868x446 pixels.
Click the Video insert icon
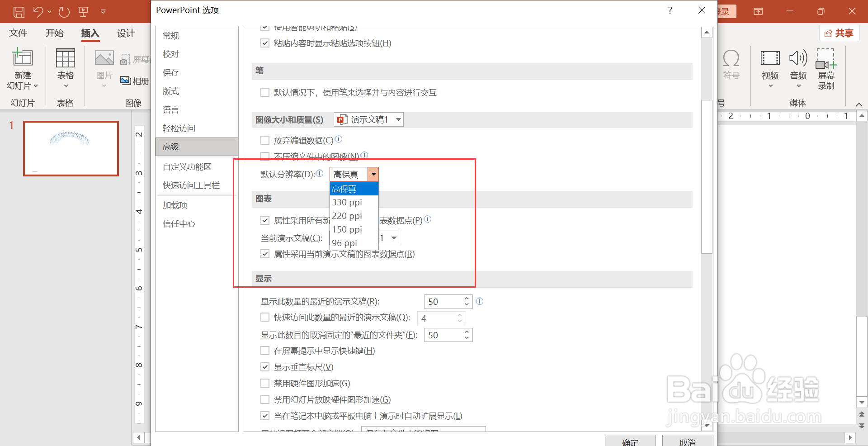point(770,58)
